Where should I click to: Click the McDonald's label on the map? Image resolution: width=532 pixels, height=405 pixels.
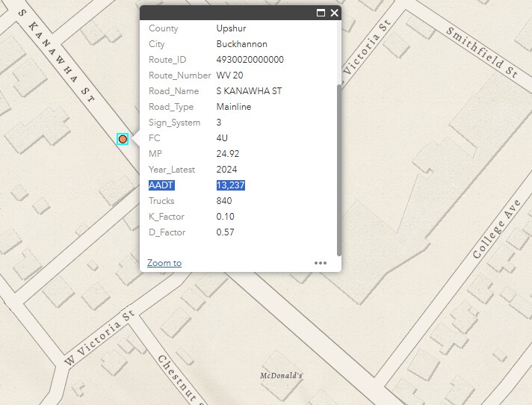(x=281, y=375)
